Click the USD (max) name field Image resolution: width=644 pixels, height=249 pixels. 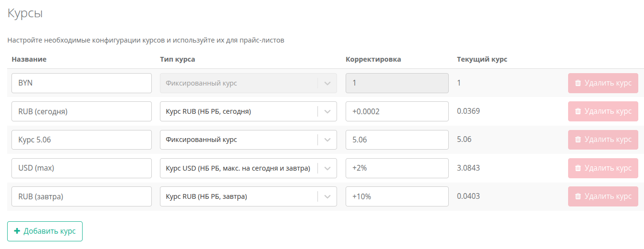82,168
